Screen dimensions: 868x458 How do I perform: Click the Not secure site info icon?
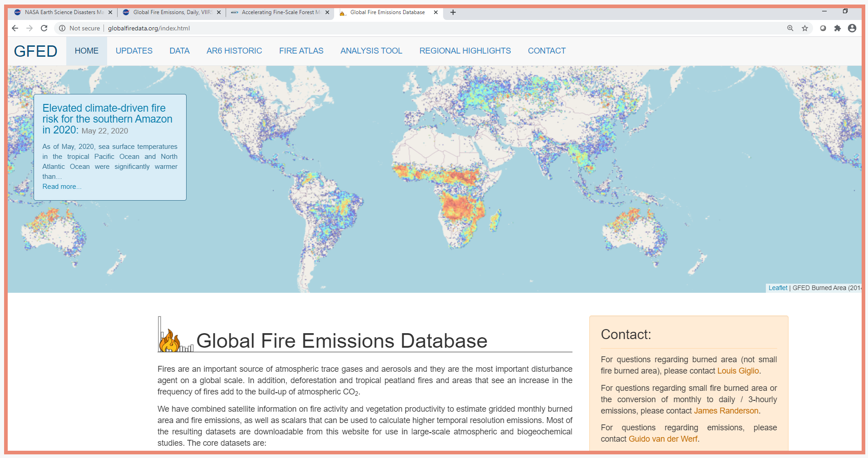click(x=62, y=28)
